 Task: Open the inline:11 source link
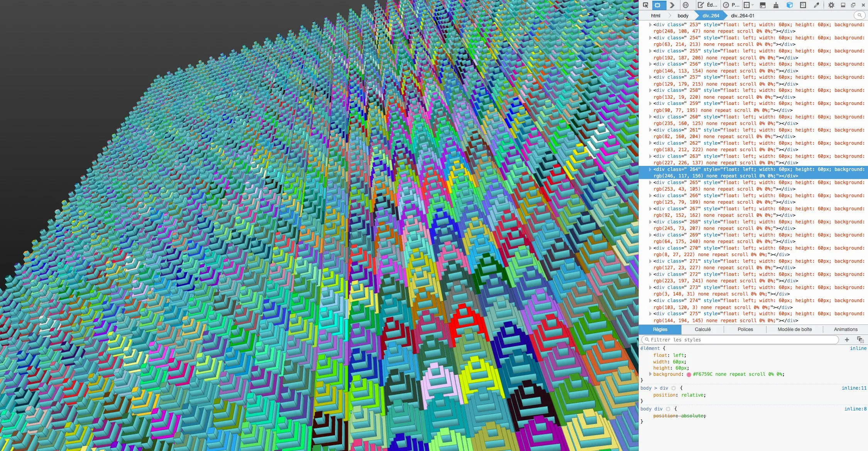click(854, 388)
